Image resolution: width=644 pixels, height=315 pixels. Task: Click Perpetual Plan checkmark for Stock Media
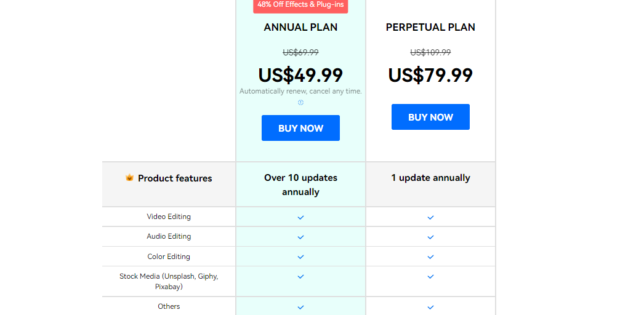tap(430, 277)
